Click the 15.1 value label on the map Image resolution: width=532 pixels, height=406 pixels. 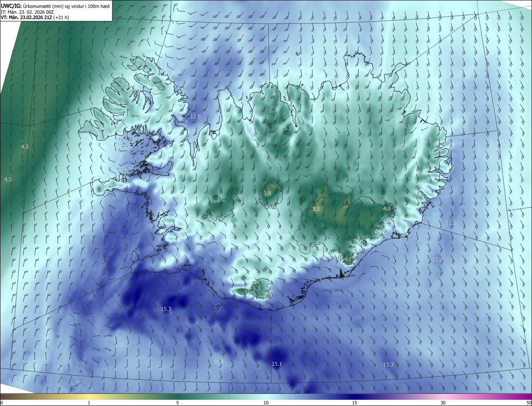pyautogui.click(x=277, y=364)
